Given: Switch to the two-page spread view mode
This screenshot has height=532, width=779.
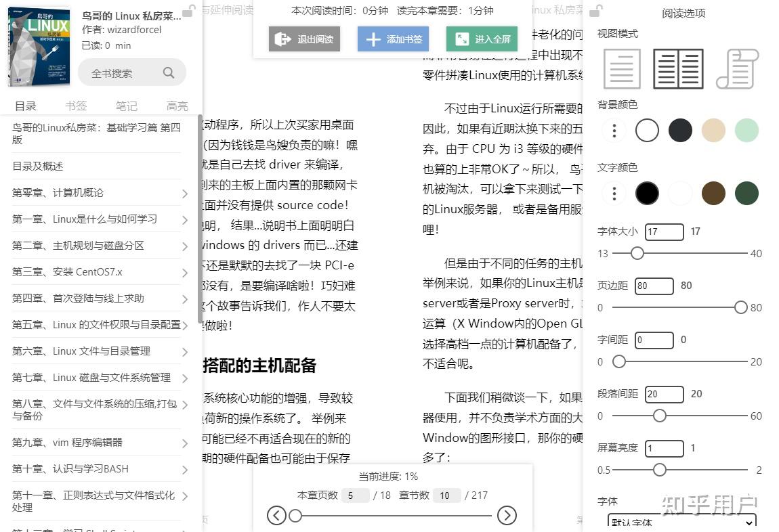Looking at the screenshot, I should [678, 68].
